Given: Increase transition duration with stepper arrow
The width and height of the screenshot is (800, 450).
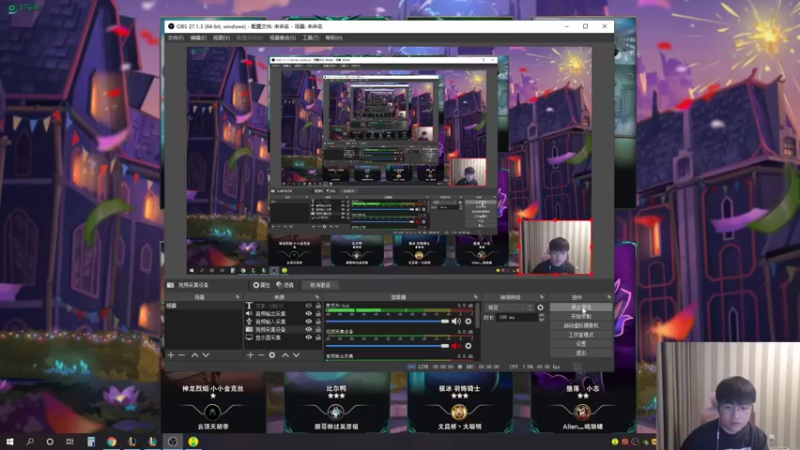Looking at the screenshot, I should [541, 315].
